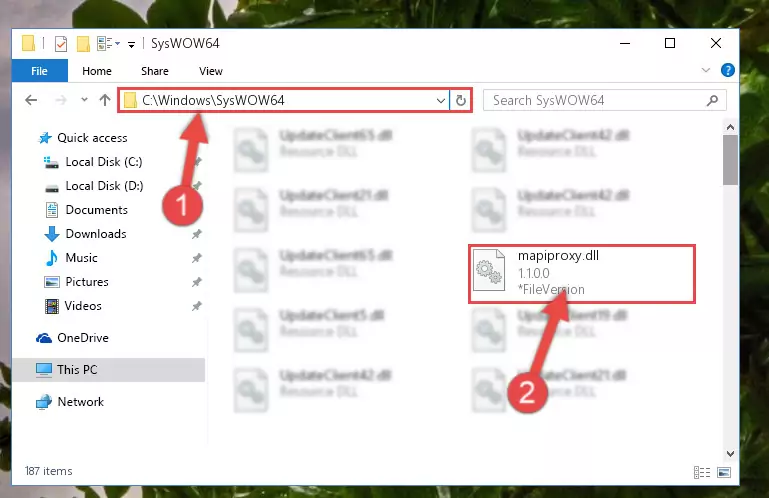769x498 pixels.
Task: Click the vertical scrollbar thumb
Action: point(730,160)
